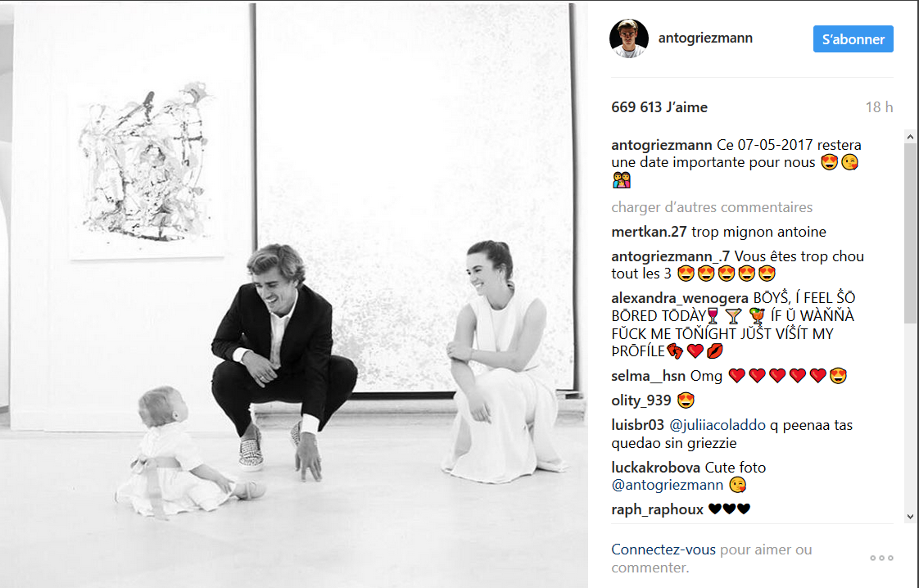The width and height of the screenshot is (919, 588).
Task: Click the @juliiacoladdo mention link
Action: [x=718, y=426]
